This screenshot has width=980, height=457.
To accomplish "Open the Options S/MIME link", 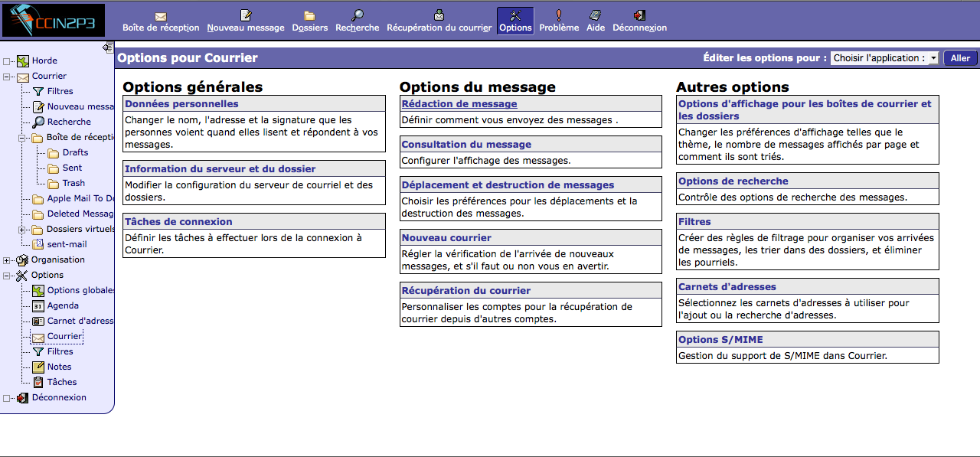I will (720, 340).
